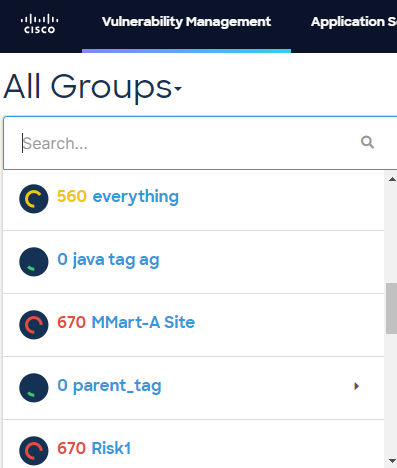Viewport: 397px width, 468px height.
Task: Select the 'parent_tag' group
Action: pyautogui.click(x=117, y=386)
